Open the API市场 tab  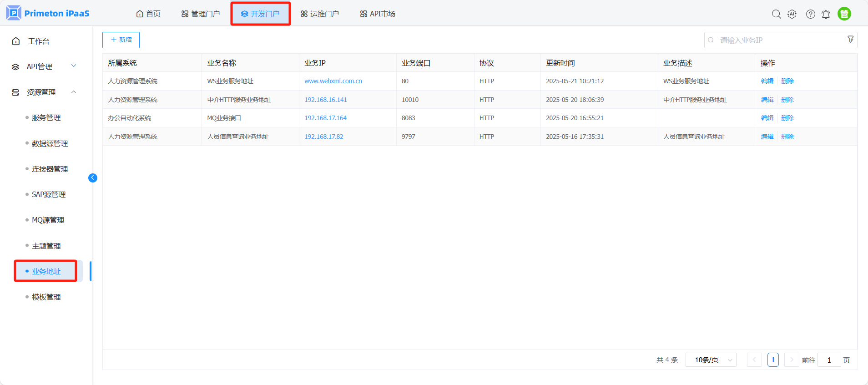(378, 14)
